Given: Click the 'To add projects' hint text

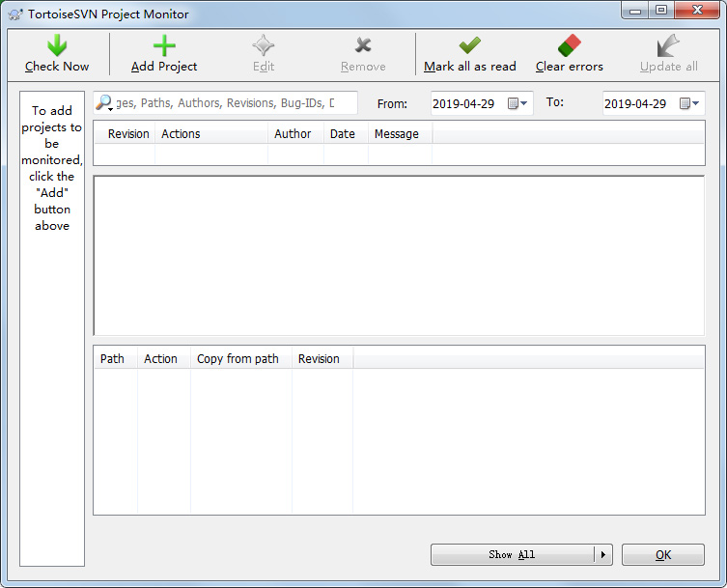Looking at the screenshot, I should 52,168.
